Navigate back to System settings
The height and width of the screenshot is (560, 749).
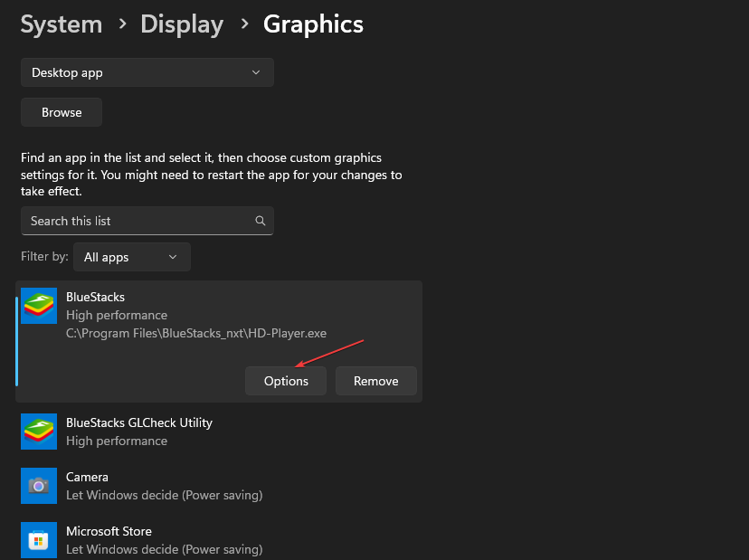tap(61, 24)
